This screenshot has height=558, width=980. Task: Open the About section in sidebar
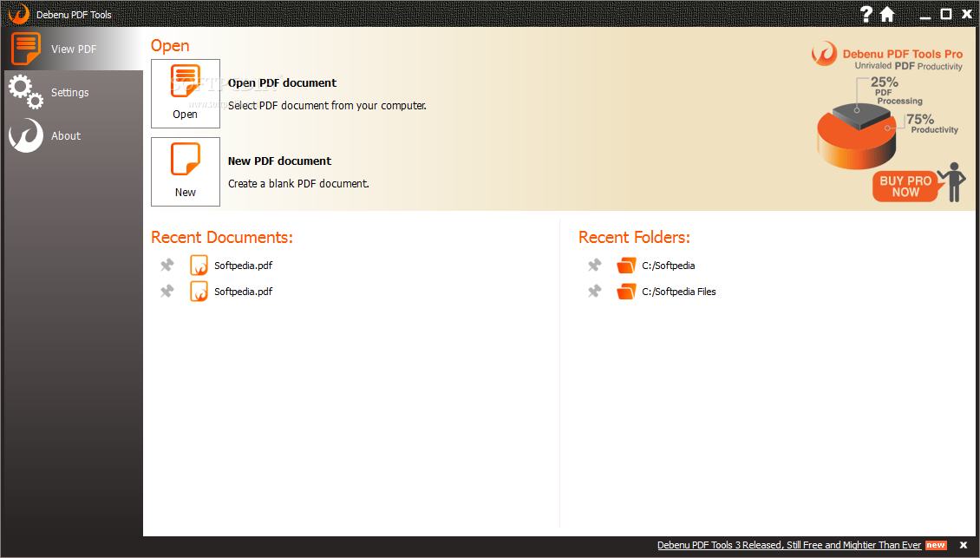coord(74,135)
